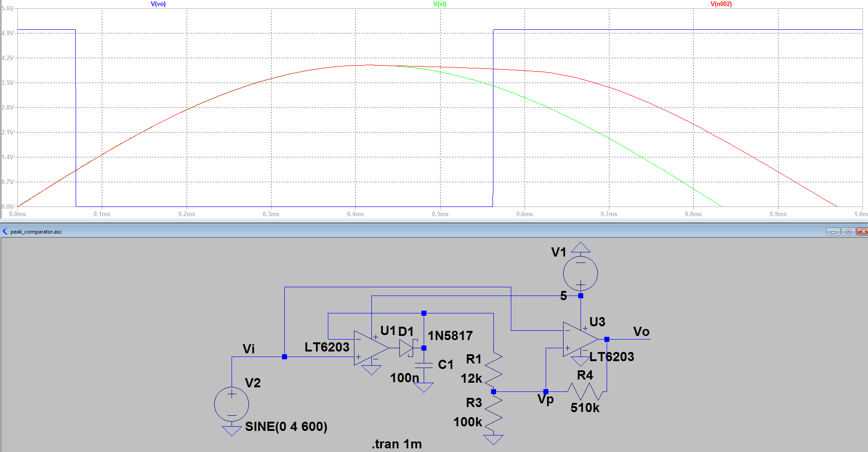Select the V2 sine voltage source symbol
The height and width of the screenshot is (452, 868).
pyautogui.click(x=232, y=404)
